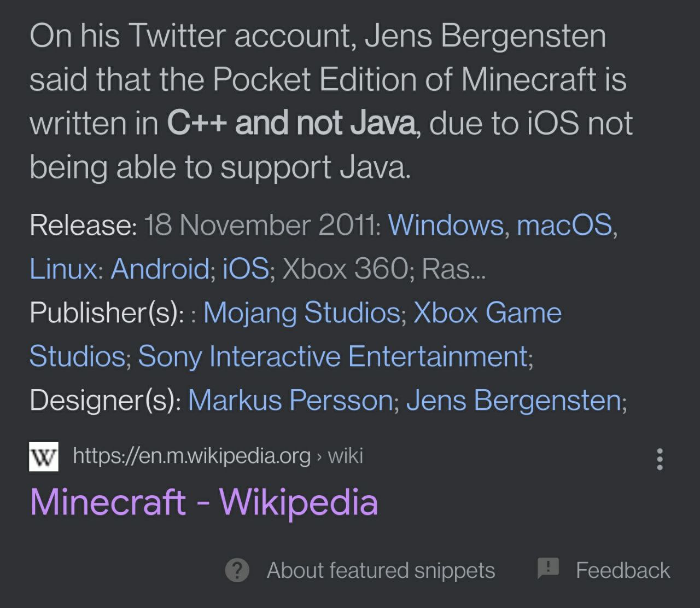Open the Linux link

click(x=63, y=269)
